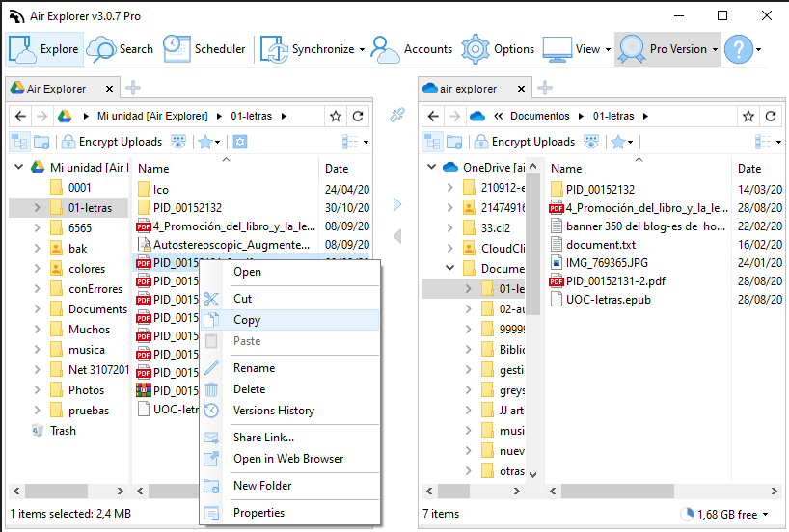Collapse the Mi unidad tree root
Image resolution: width=789 pixels, height=532 pixels.
point(19,167)
